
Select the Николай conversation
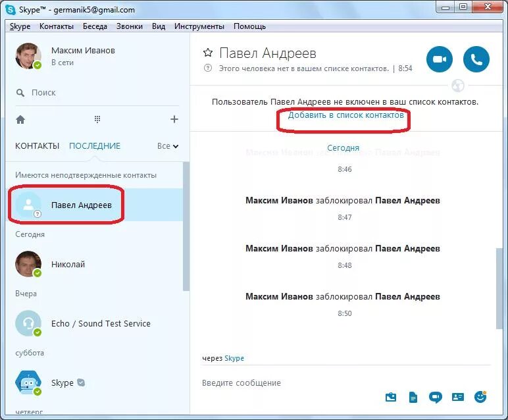(x=94, y=264)
